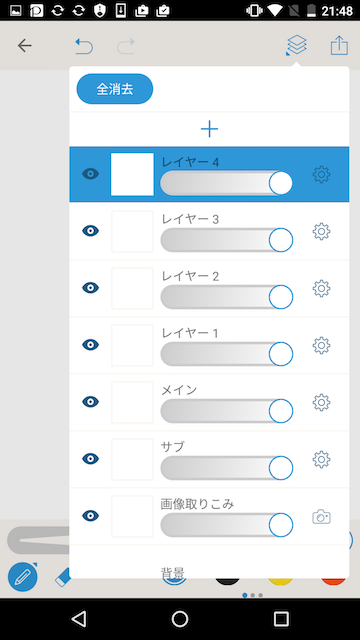This screenshot has height=640, width=360.
Task: Tap the レイヤー 4 thumbnail
Action: point(132,174)
